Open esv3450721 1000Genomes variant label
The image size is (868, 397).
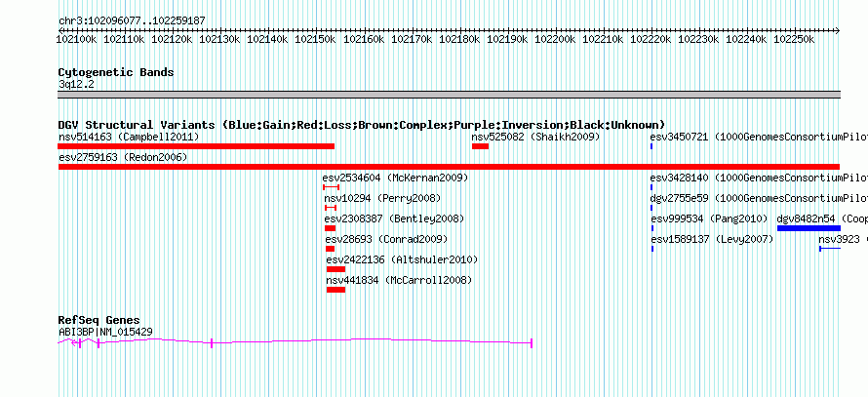click(x=759, y=137)
